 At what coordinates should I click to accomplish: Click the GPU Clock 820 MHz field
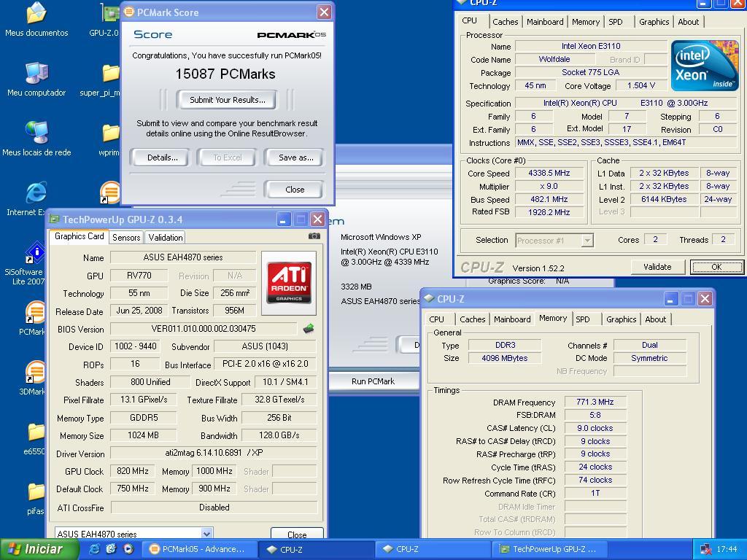133,472
